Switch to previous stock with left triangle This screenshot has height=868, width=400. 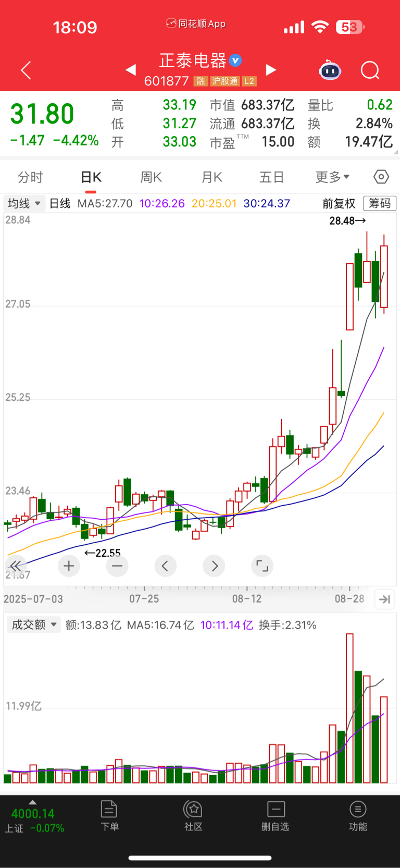[x=131, y=69]
